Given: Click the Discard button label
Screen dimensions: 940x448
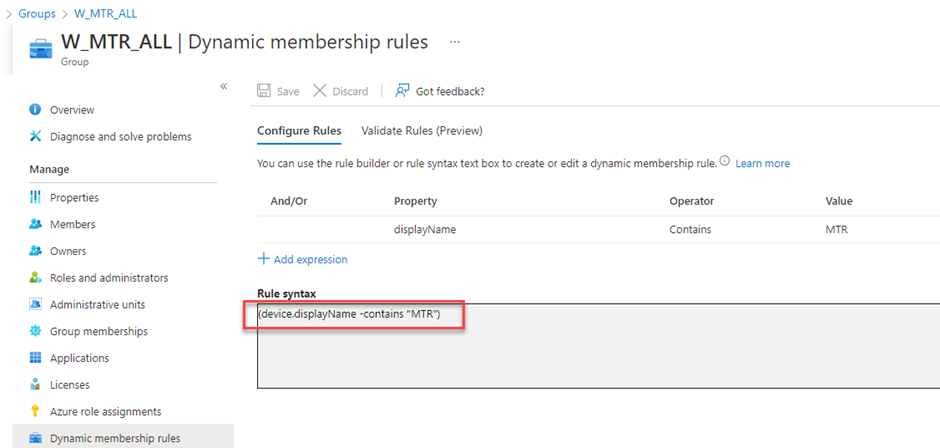Looking at the screenshot, I should 350,91.
